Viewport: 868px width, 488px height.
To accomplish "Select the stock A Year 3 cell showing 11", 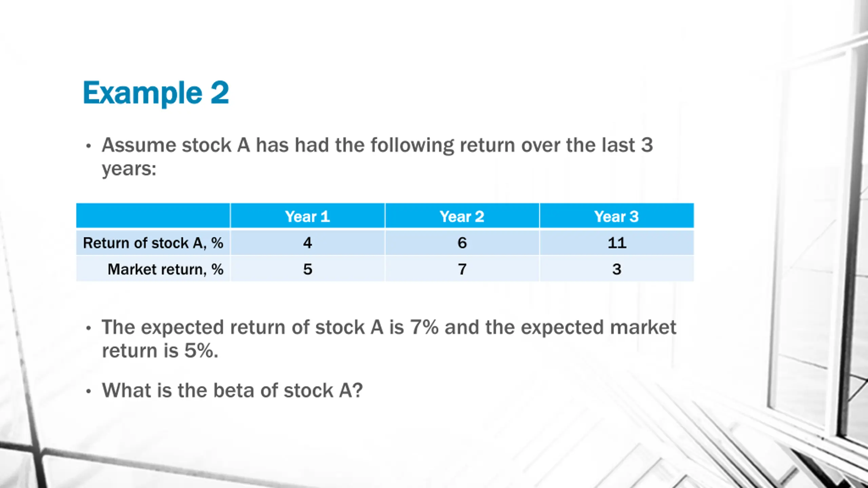I will 616,243.
